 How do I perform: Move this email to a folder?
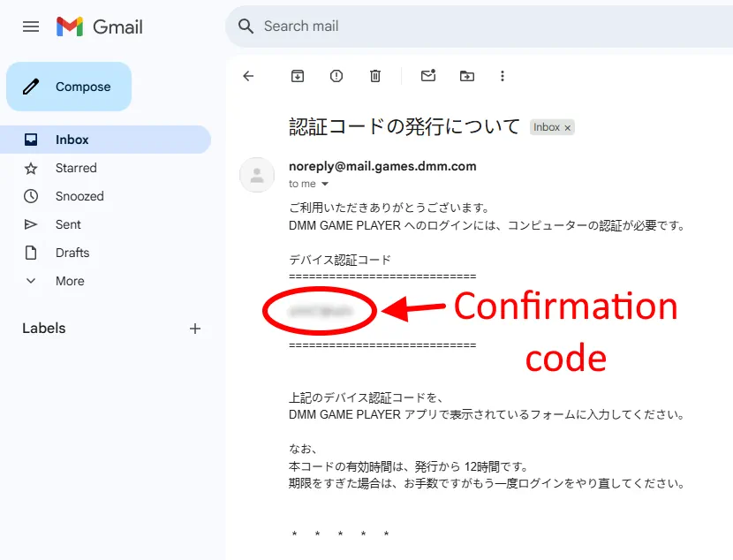(x=466, y=76)
